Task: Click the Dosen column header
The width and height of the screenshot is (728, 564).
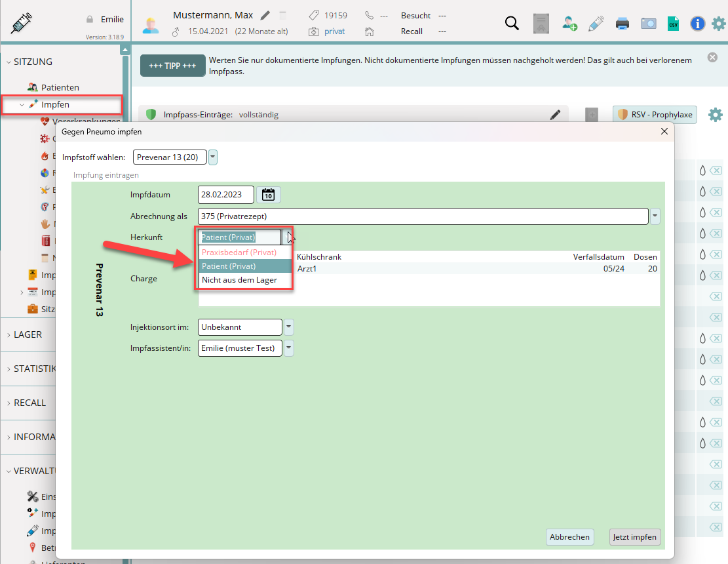Action: pos(645,257)
